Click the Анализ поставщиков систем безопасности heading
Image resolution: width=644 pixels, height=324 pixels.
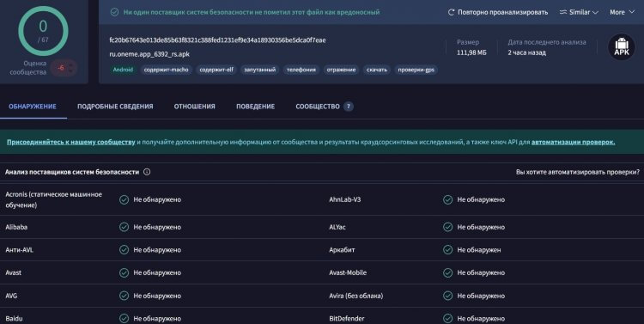click(72, 172)
